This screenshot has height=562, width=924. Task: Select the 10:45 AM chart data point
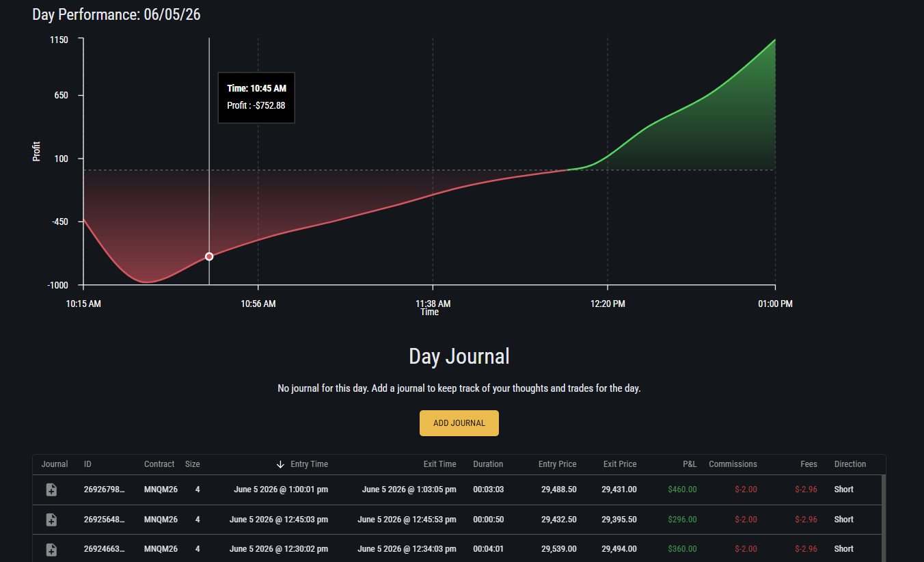[x=209, y=256]
